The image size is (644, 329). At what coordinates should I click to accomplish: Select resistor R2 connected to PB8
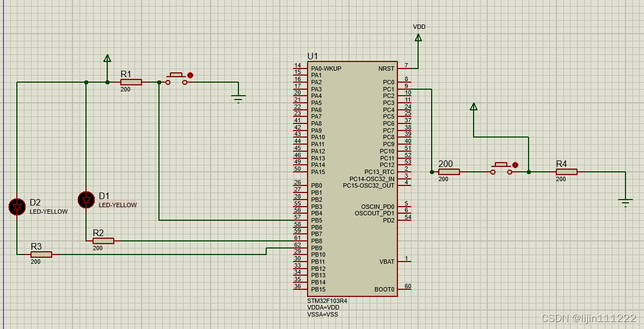103,241
